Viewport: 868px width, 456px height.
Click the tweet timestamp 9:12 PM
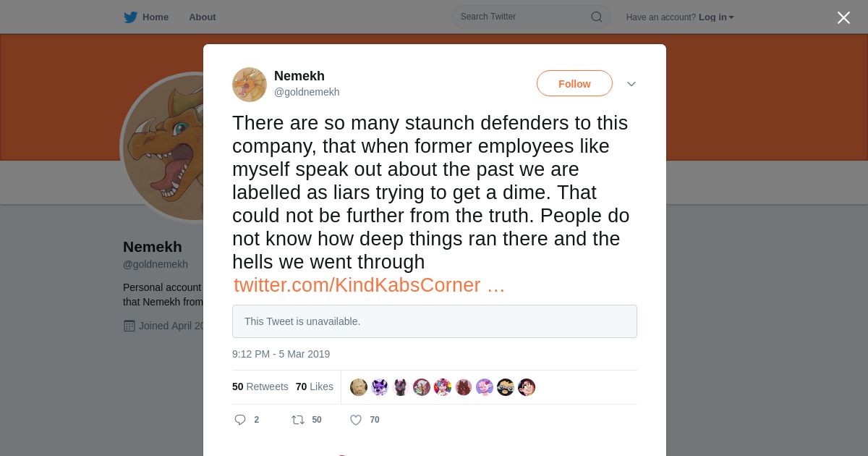[281, 354]
